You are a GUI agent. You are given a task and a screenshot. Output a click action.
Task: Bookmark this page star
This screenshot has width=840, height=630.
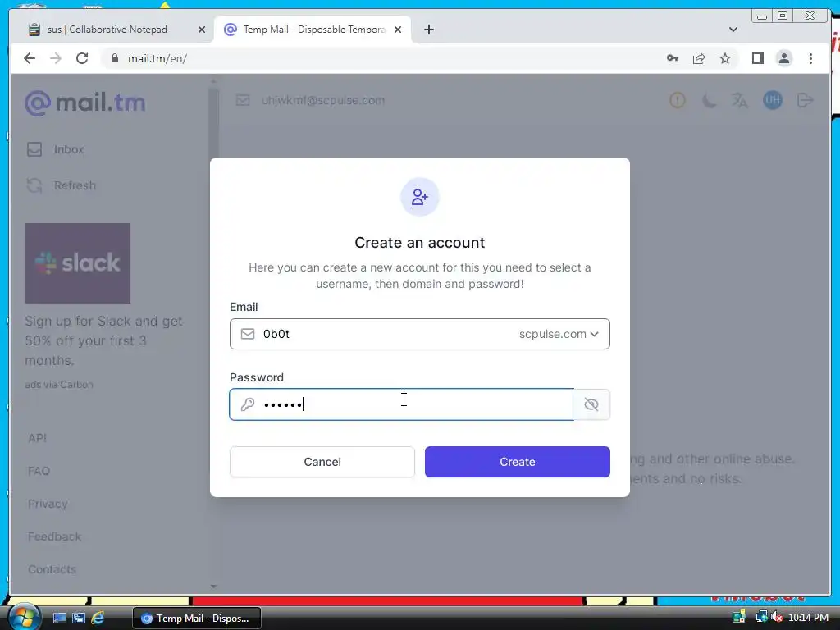[x=725, y=58]
